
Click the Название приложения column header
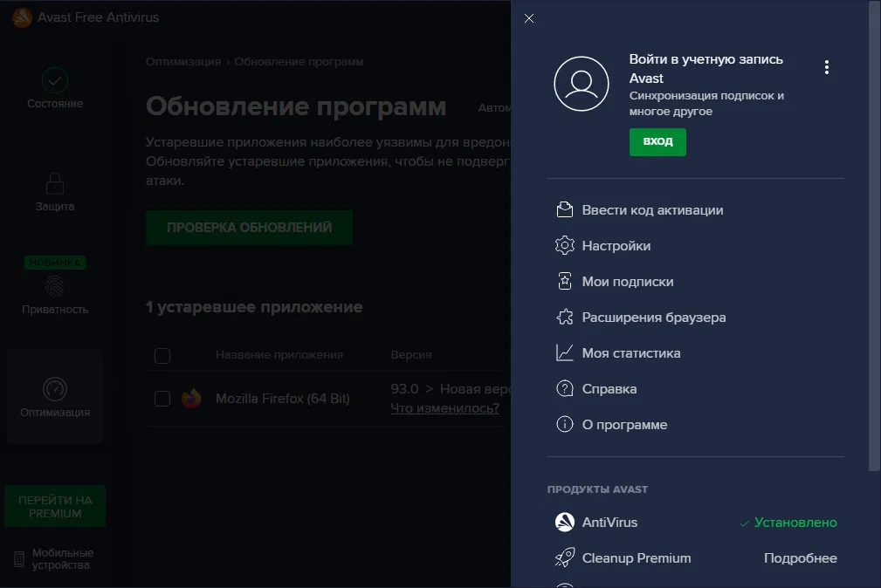(279, 355)
